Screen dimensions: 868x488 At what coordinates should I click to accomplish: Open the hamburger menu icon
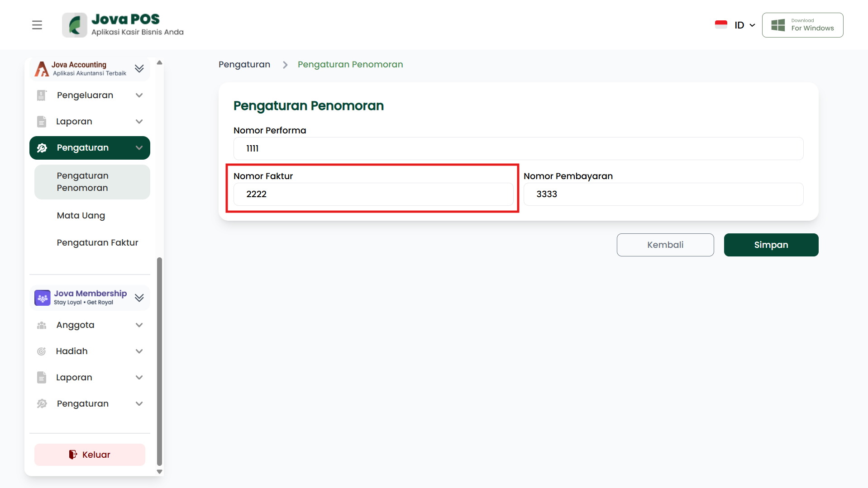coord(37,25)
